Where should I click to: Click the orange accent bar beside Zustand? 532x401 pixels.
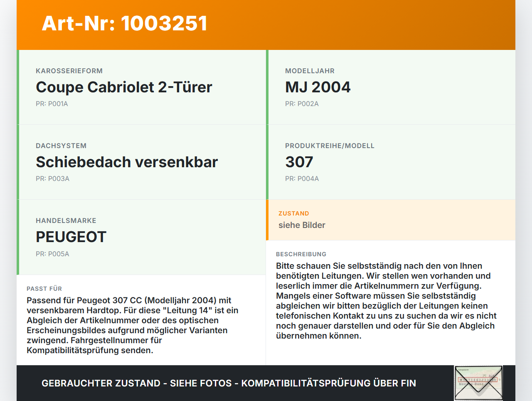click(x=267, y=220)
